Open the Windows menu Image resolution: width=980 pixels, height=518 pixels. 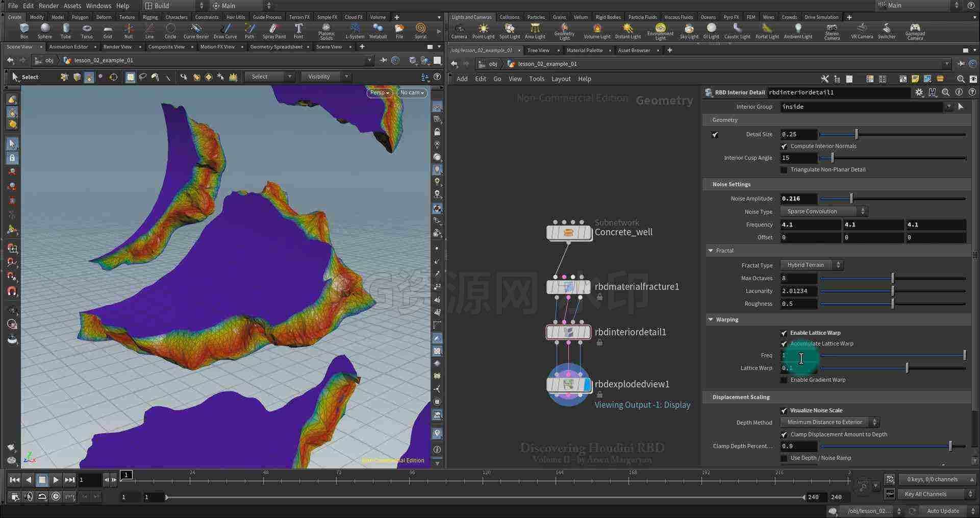[98, 6]
